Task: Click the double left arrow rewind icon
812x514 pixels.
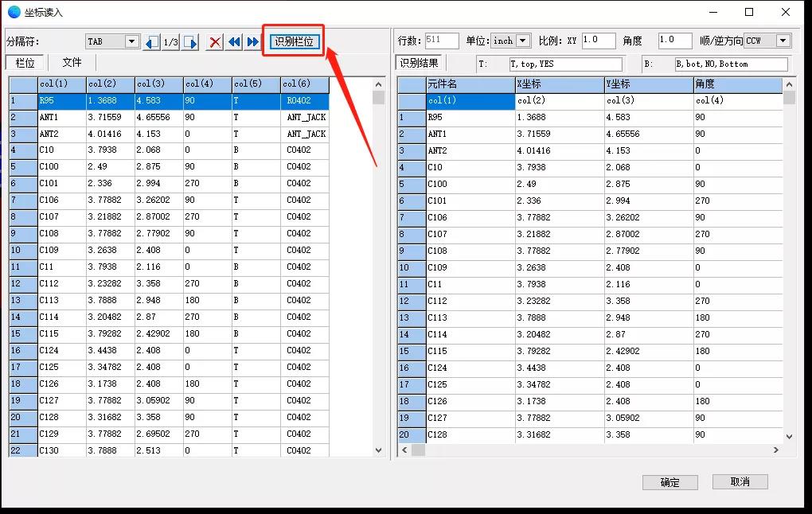Action: click(234, 42)
